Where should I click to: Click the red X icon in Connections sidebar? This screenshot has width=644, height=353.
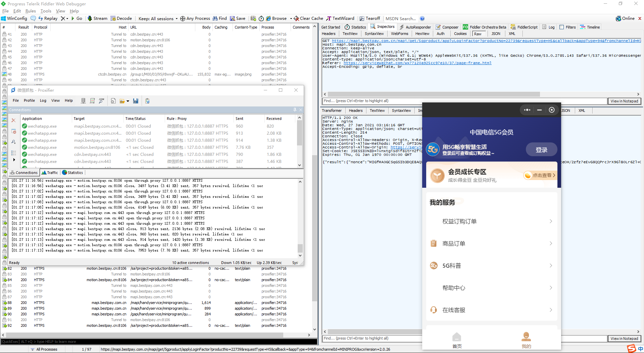(x=13, y=120)
